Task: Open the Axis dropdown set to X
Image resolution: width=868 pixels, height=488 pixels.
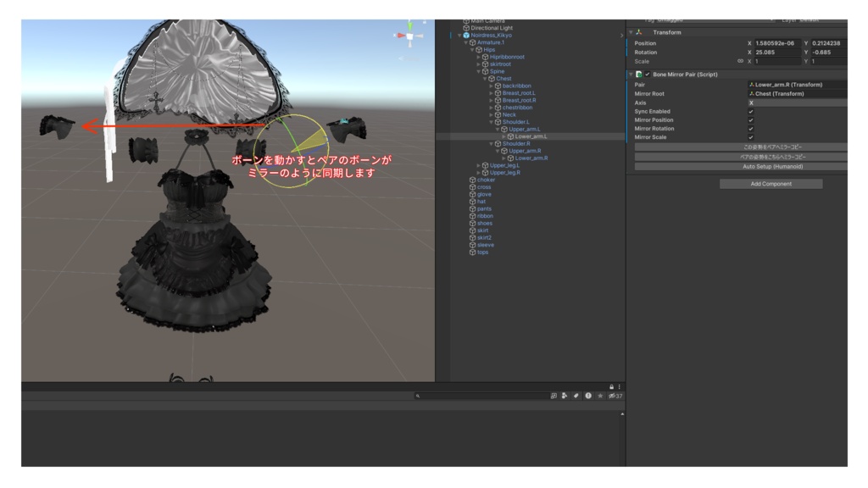Action: point(797,103)
